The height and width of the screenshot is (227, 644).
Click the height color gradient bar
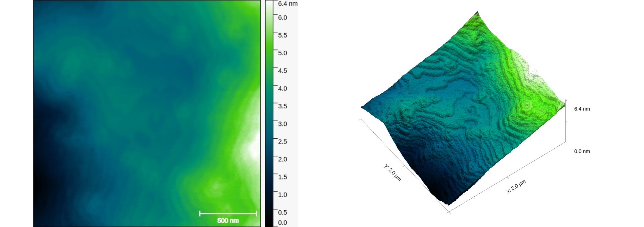pos(269,113)
